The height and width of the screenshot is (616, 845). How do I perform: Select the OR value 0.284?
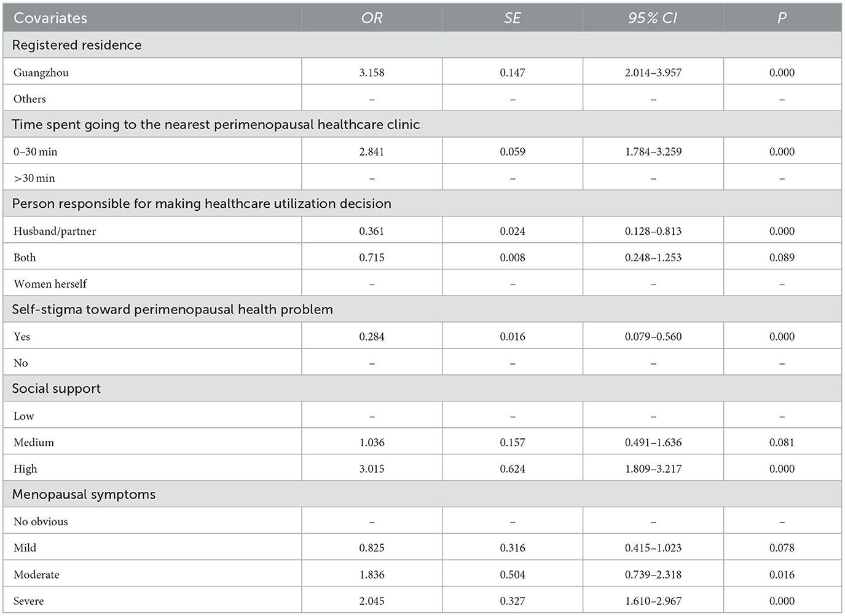371,337
